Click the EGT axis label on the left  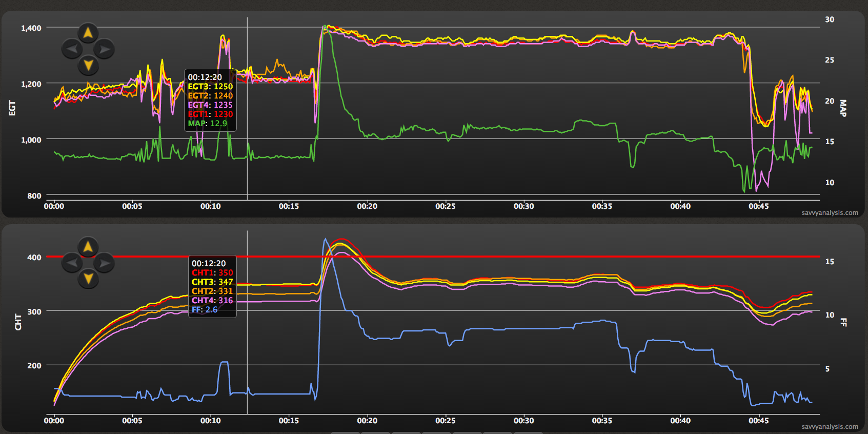(x=13, y=108)
